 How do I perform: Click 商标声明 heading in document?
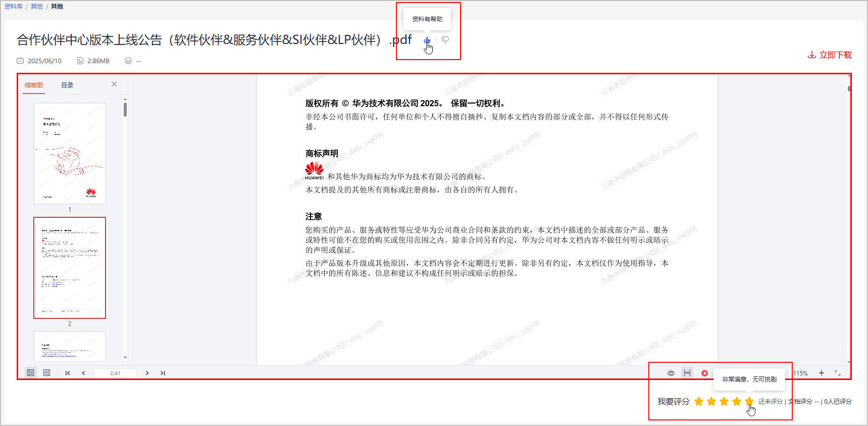[x=322, y=153]
